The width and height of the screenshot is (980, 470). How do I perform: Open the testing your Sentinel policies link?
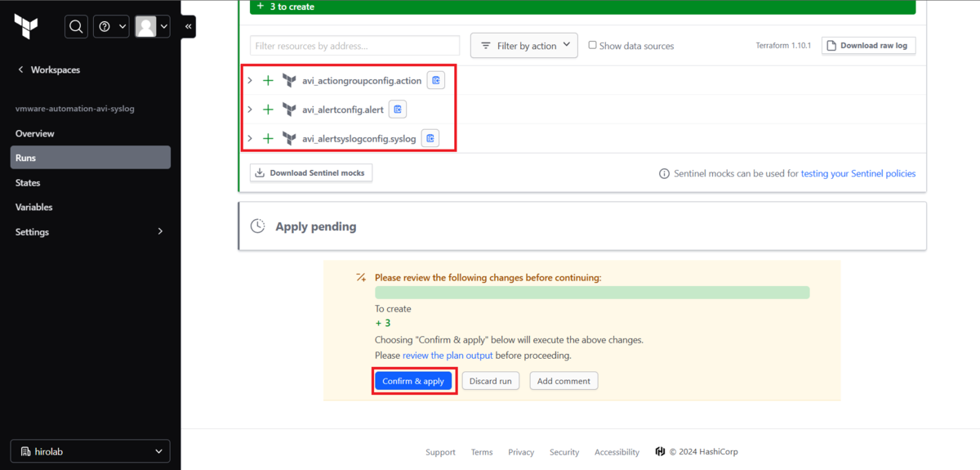[858, 173]
